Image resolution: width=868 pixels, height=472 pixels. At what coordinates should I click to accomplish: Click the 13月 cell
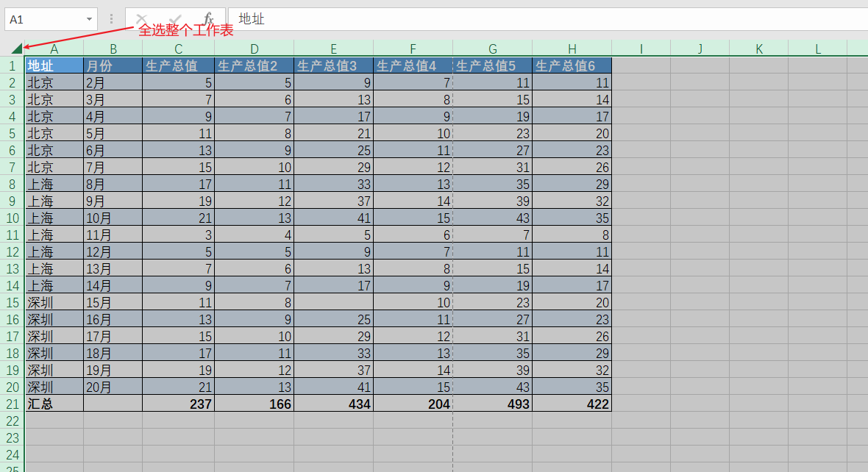coord(113,268)
